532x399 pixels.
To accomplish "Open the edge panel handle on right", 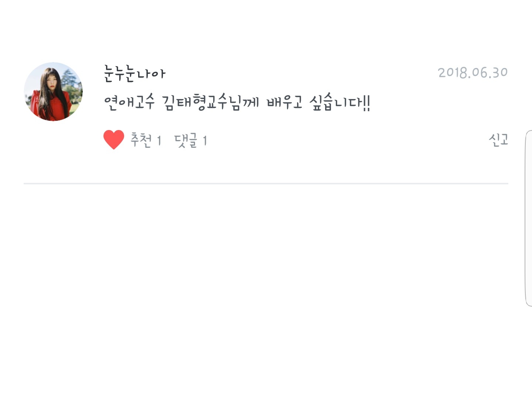I will tap(528, 218).
